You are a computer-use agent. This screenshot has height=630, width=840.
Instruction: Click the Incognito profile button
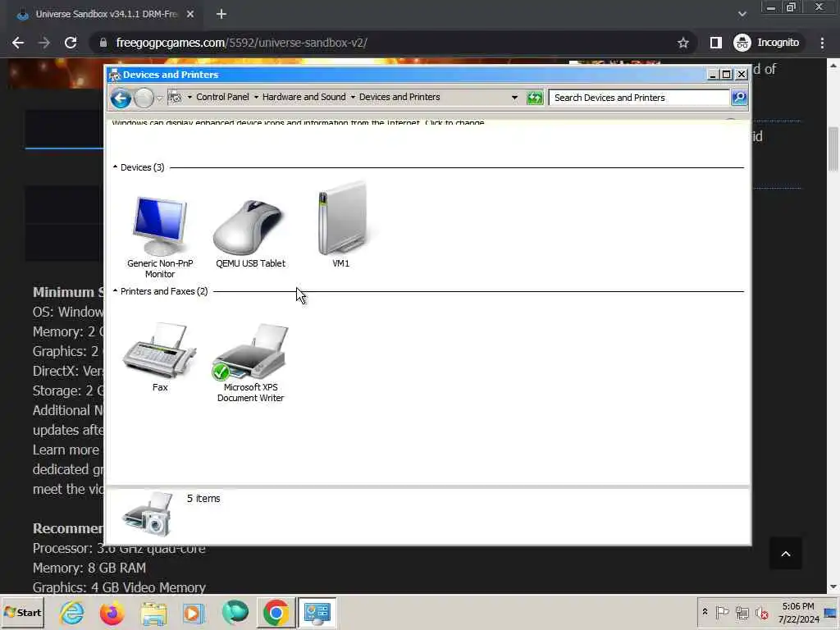coord(767,43)
